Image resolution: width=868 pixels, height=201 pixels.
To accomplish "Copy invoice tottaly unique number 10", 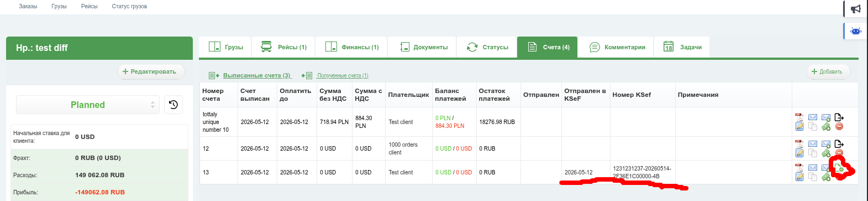I will coord(812,126).
